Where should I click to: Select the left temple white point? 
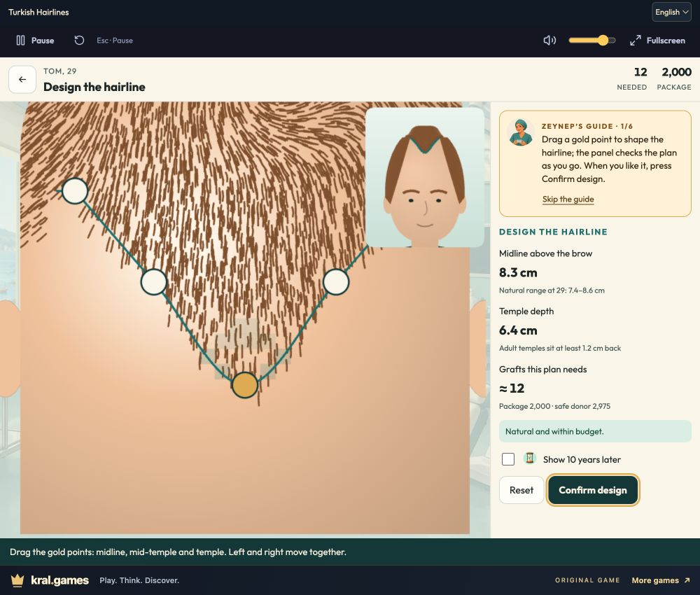click(x=75, y=191)
